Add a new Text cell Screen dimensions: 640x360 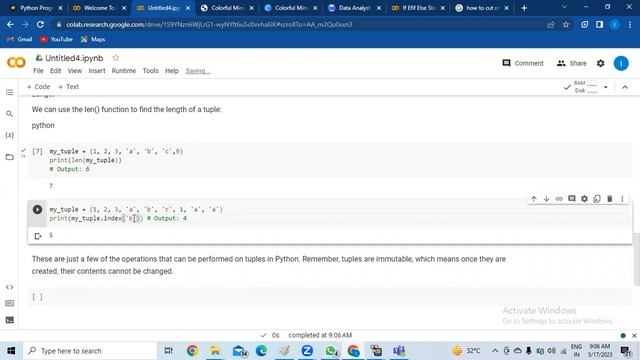69,87
